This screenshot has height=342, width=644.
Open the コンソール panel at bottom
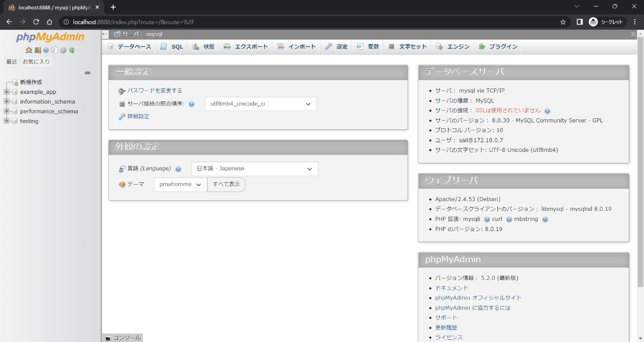tap(122, 338)
